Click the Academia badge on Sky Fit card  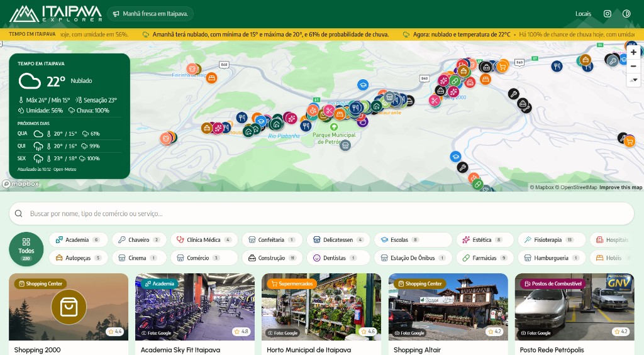coord(159,283)
